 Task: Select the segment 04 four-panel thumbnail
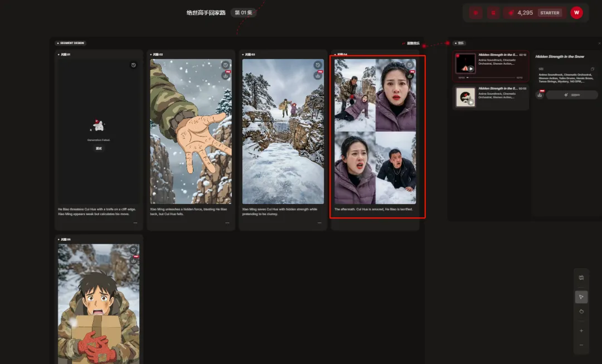375,132
